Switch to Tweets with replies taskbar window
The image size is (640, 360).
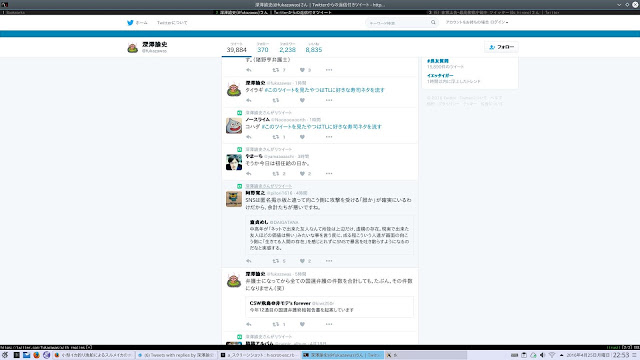(176, 355)
